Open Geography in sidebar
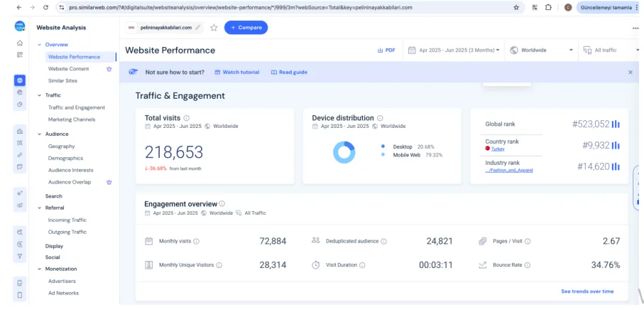The image size is (644, 310). click(x=61, y=146)
